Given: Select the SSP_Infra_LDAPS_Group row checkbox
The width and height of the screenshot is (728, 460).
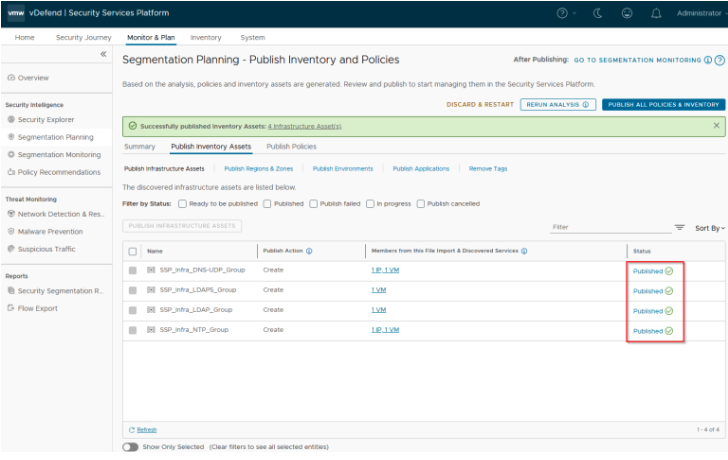Looking at the screenshot, I should coord(133,290).
